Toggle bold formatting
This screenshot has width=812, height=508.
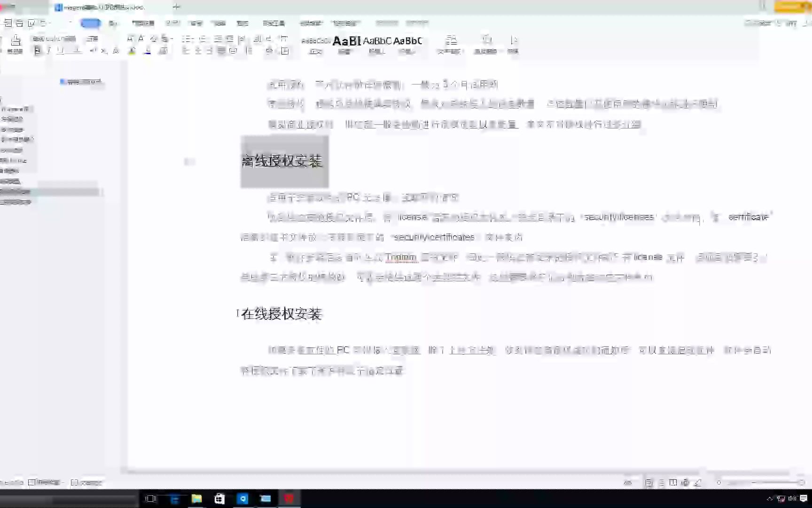click(38, 51)
